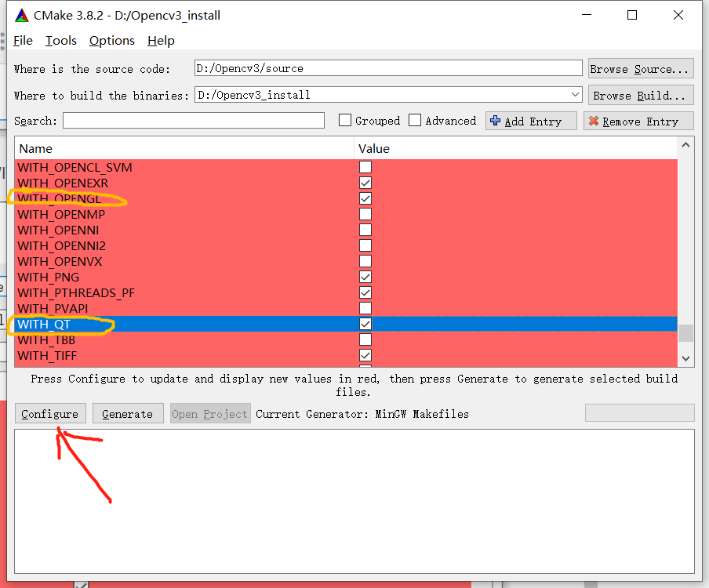Uncheck the WITH_PNG value
Screen dimensions: 709x588
(x=365, y=277)
